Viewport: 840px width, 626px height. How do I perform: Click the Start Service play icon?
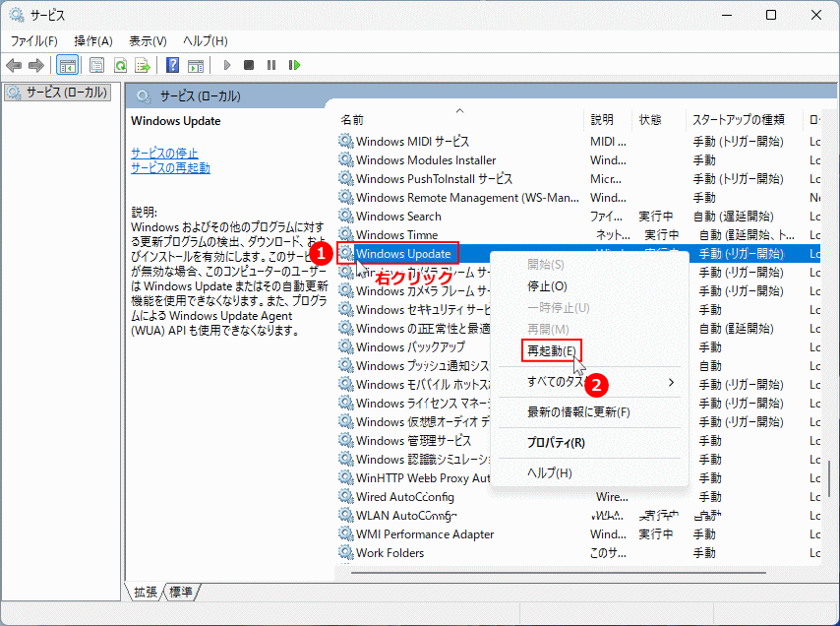(x=227, y=65)
